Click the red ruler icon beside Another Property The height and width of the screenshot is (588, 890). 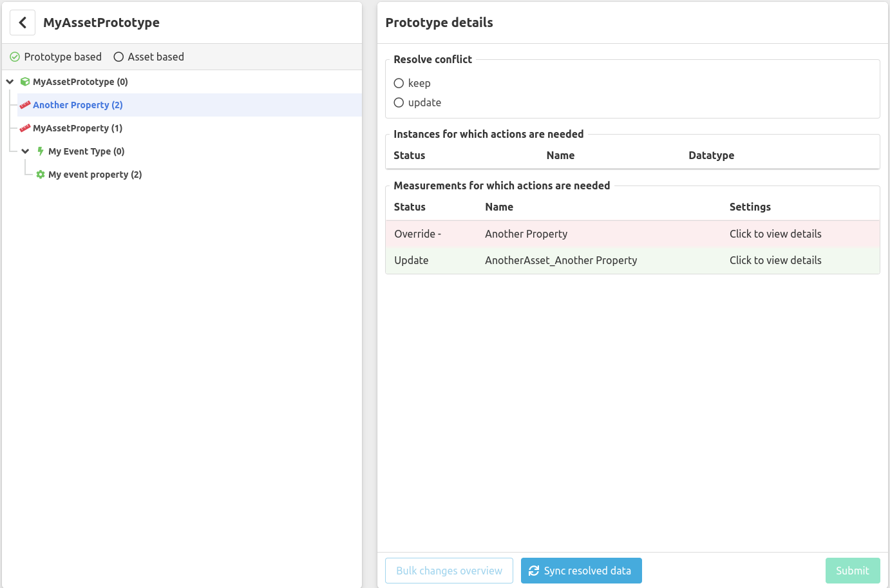point(25,105)
